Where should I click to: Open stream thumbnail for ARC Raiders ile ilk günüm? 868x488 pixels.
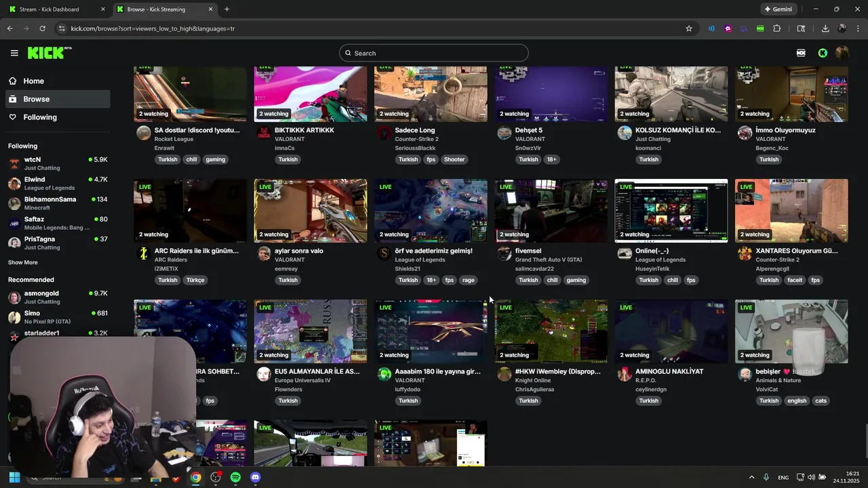pyautogui.click(x=190, y=211)
